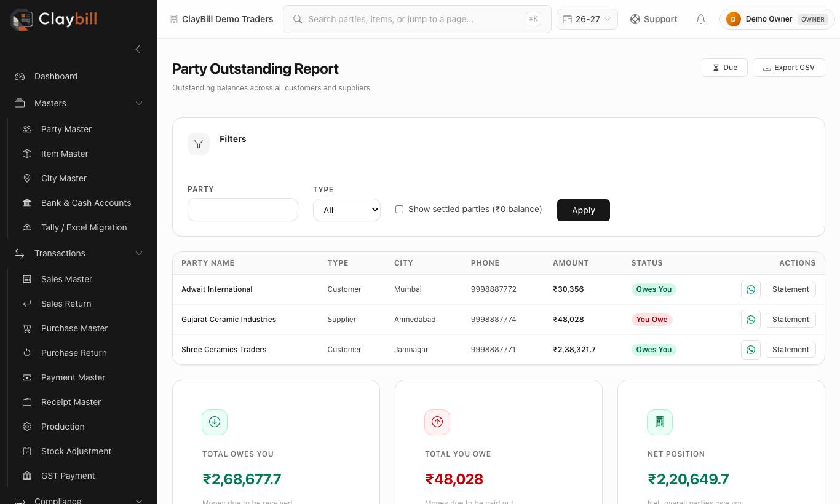Send WhatsApp message to Adwait International
Image resolution: width=840 pixels, height=504 pixels.
pos(751,289)
